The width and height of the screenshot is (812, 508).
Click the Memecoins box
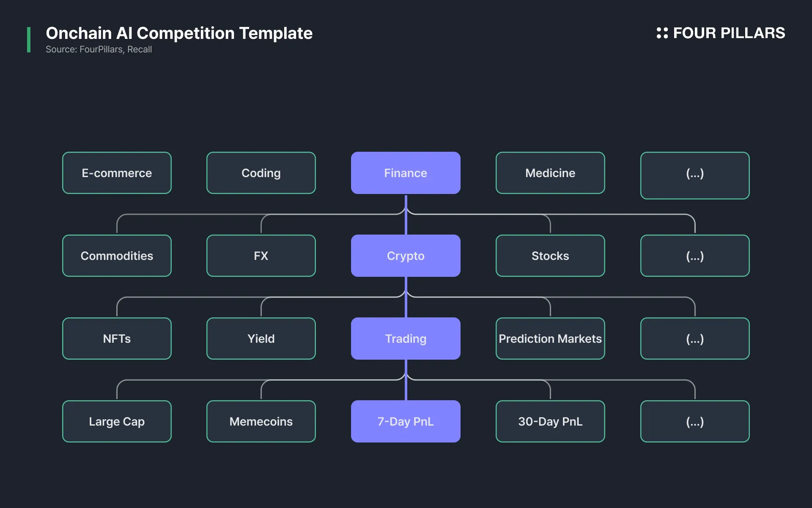[261, 421]
